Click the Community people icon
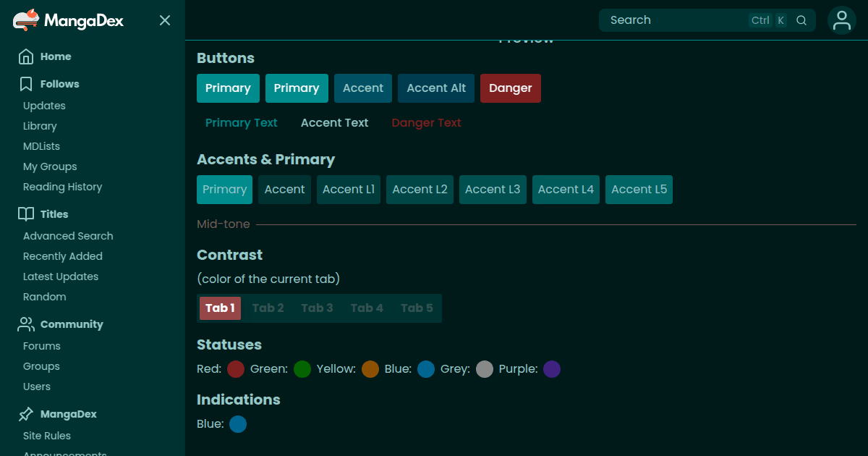The height and width of the screenshot is (456, 868). pyautogui.click(x=26, y=324)
